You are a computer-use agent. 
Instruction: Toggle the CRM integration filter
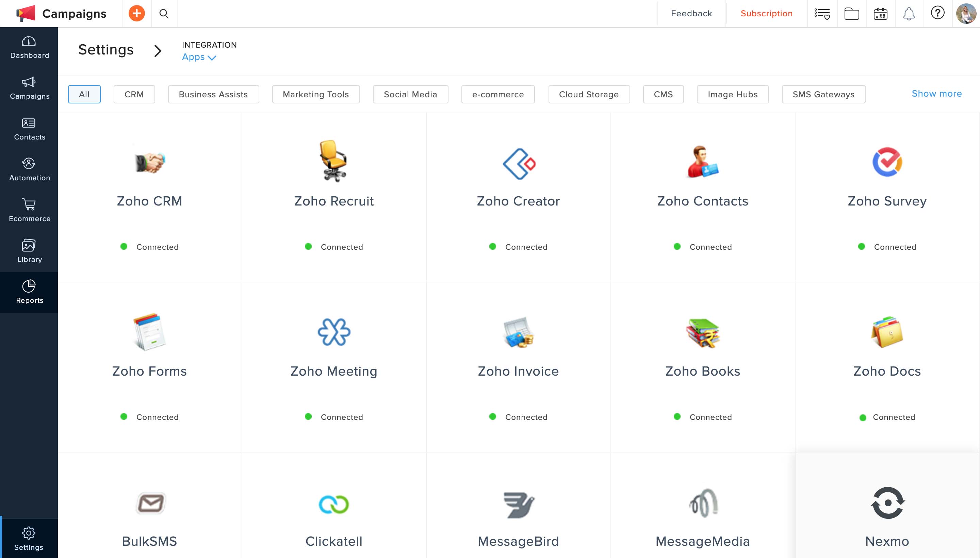pos(134,94)
